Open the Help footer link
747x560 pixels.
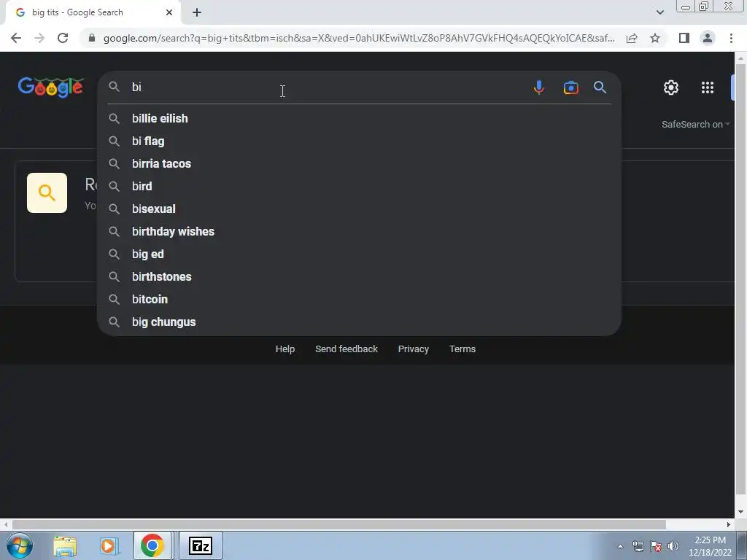pos(285,349)
